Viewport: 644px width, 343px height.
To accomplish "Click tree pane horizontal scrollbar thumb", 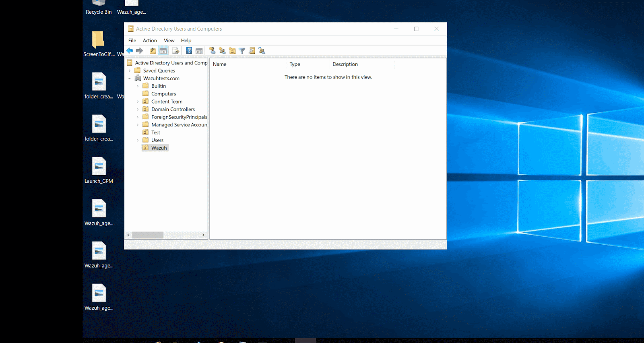I will pyautogui.click(x=148, y=235).
